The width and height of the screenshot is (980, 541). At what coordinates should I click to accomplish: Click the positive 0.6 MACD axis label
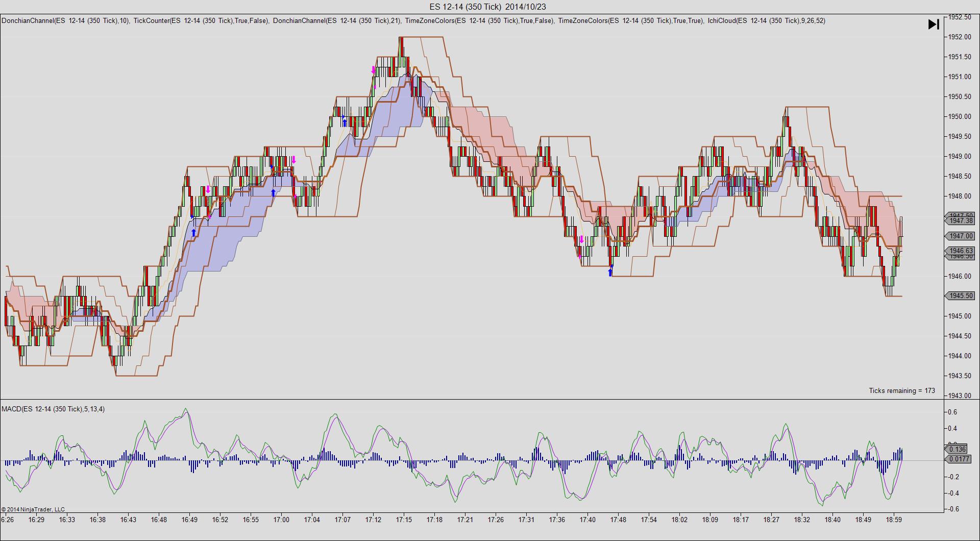tap(952, 412)
